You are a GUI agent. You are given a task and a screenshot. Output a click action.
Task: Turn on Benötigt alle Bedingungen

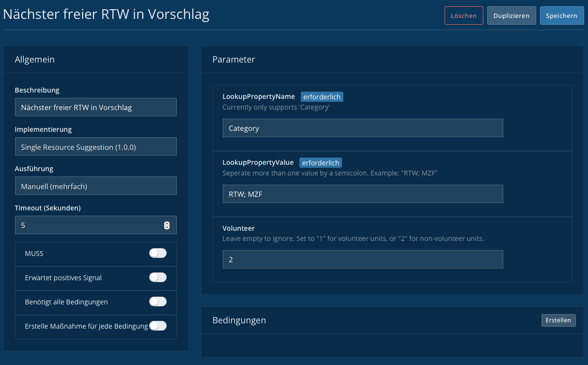pyautogui.click(x=158, y=302)
